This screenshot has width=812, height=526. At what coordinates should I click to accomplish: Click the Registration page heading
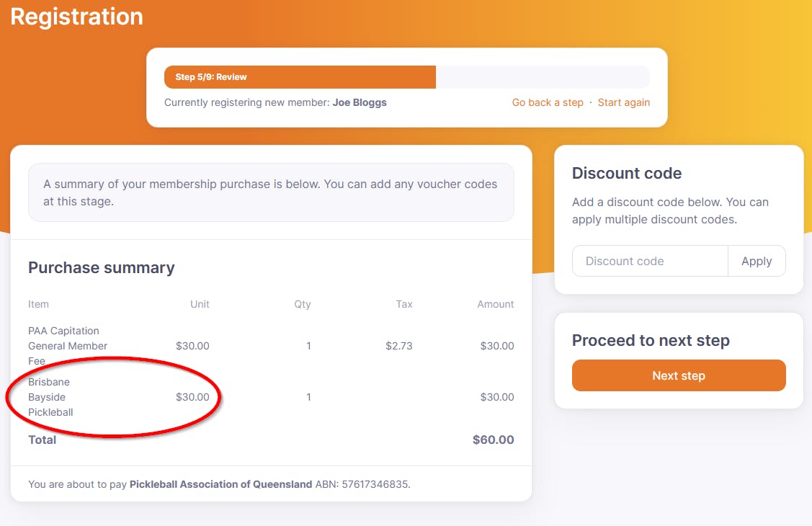coord(76,17)
